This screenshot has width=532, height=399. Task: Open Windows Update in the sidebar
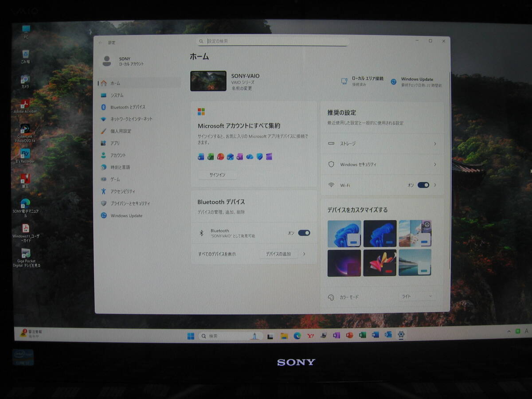139,216
